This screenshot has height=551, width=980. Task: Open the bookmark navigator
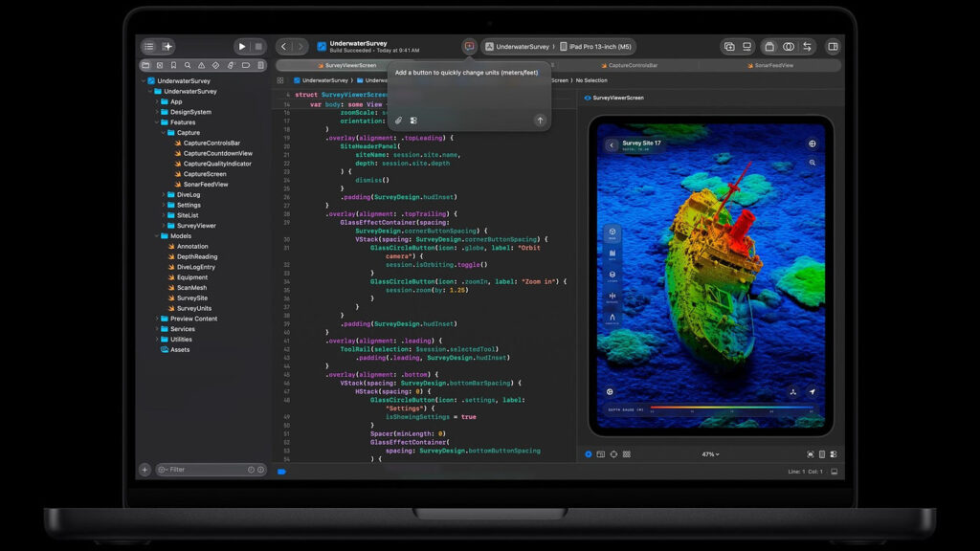174,65
